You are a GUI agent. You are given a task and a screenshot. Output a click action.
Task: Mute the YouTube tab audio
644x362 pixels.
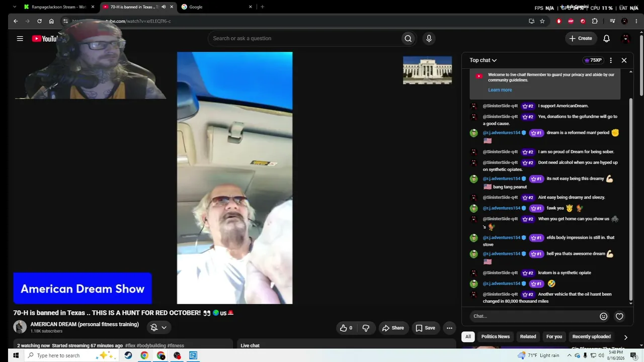click(164, 7)
